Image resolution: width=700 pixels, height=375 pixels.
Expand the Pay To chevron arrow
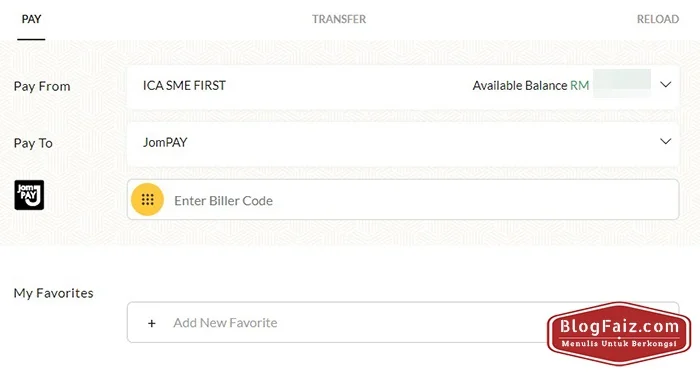[x=666, y=142]
